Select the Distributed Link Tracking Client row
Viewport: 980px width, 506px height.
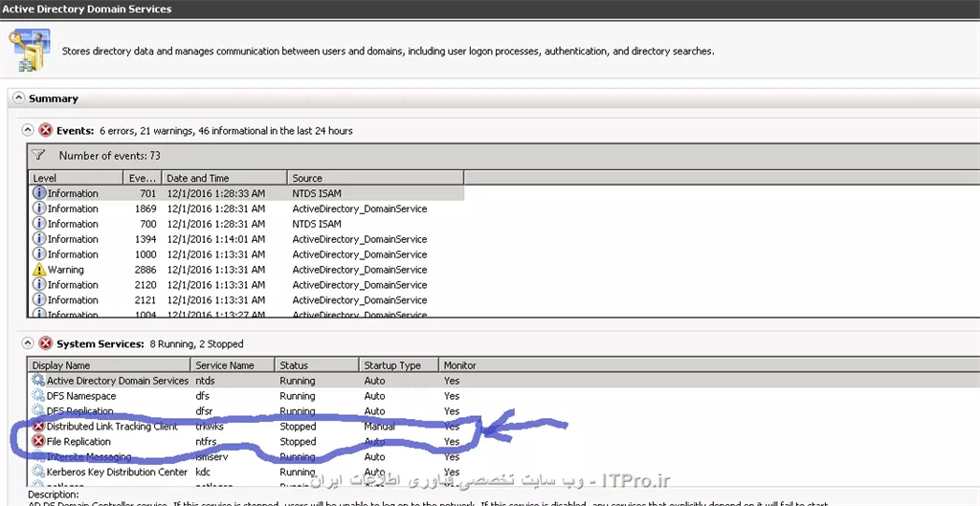(503, 426)
